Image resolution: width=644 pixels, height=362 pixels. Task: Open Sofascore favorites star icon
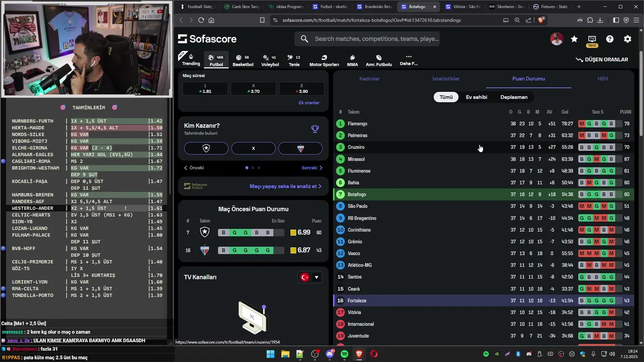574,39
